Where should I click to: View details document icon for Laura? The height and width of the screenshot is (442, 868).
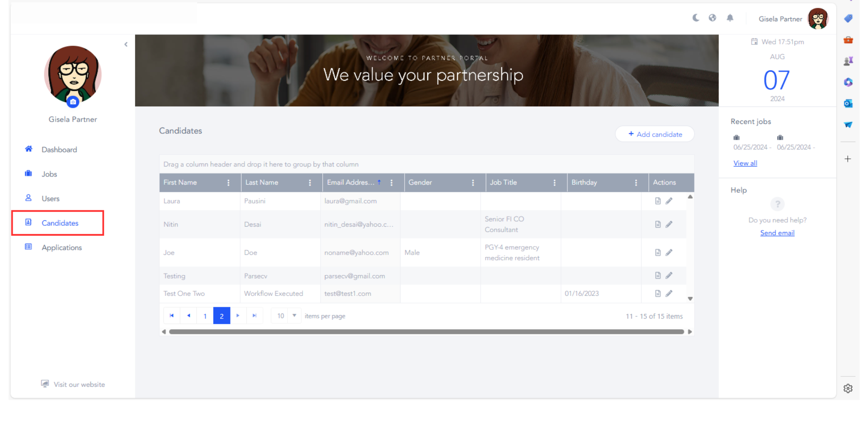tap(658, 201)
